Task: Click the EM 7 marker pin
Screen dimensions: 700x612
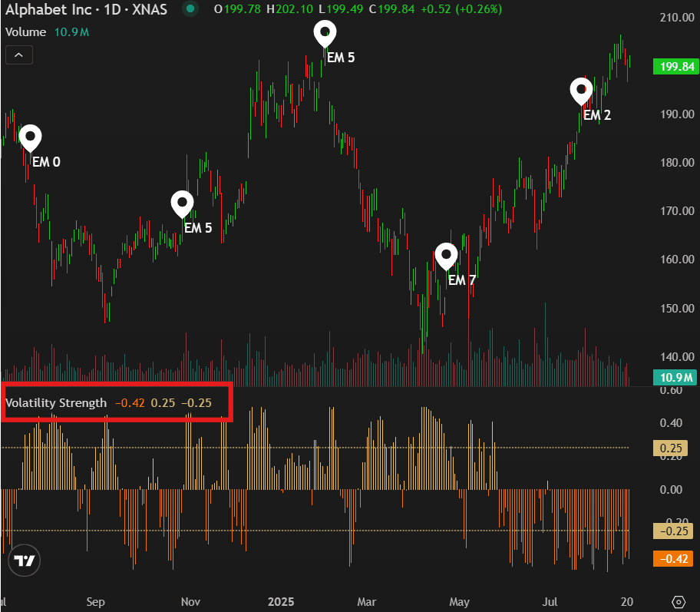Action: (x=446, y=256)
